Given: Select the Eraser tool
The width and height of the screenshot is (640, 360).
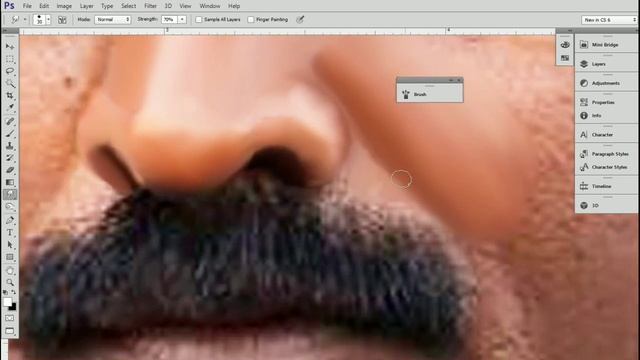Looking at the screenshot, I should point(10,170).
